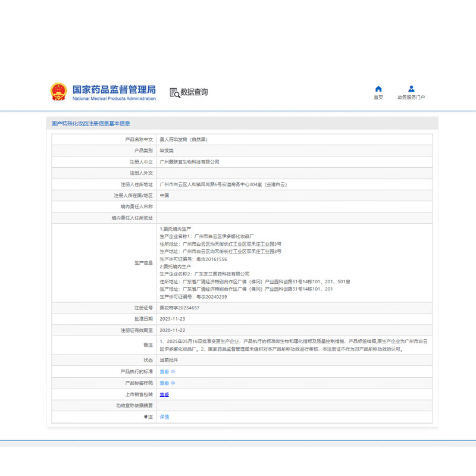The height and width of the screenshot is (476, 476).
Task: Click the National Medical Products Administration subtitle
Action: point(114,99)
